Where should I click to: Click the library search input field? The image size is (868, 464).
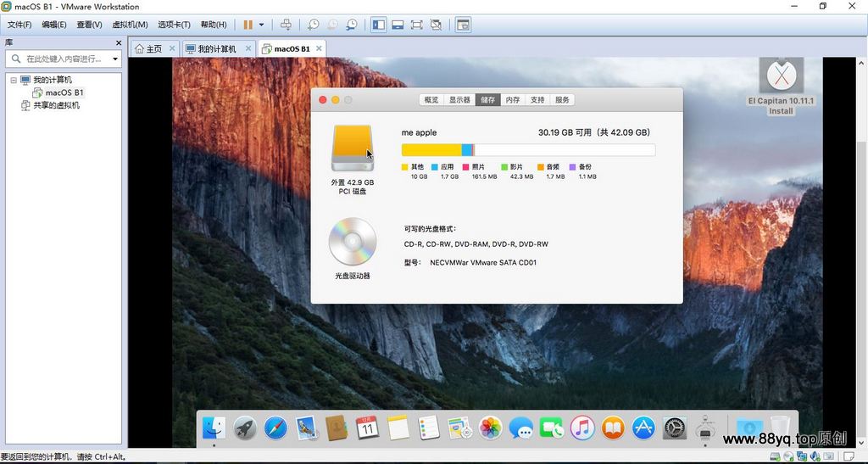point(63,59)
